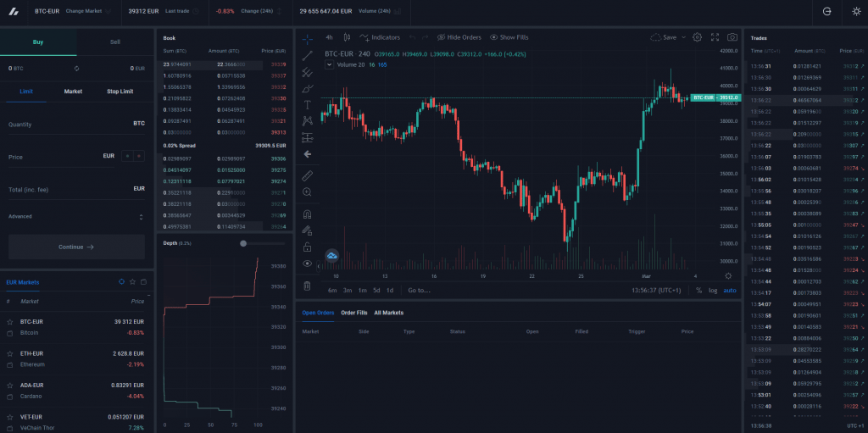This screenshot has height=433, width=868.
Task: Refresh balances icon in buy panel
Action: [x=76, y=68]
